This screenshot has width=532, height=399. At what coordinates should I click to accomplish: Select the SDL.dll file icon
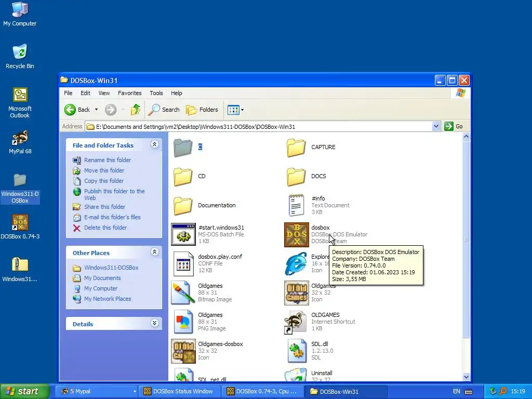[296, 351]
